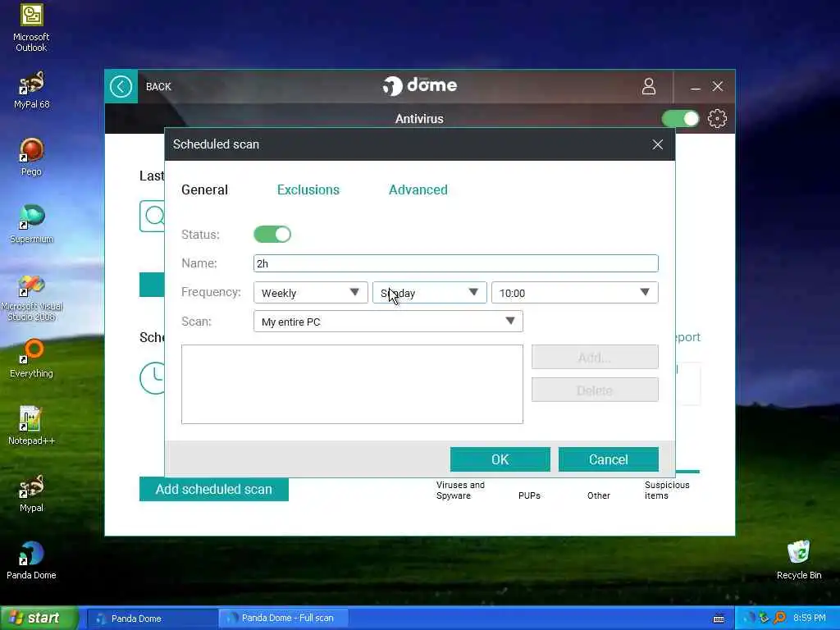Launch Supermium browser shortcut
The height and width of the screenshot is (630, 840).
31,225
